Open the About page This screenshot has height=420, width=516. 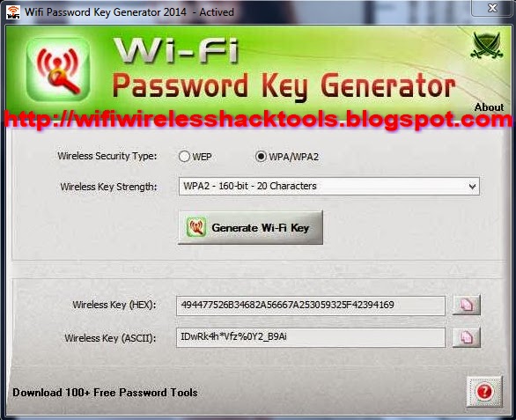(489, 107)
